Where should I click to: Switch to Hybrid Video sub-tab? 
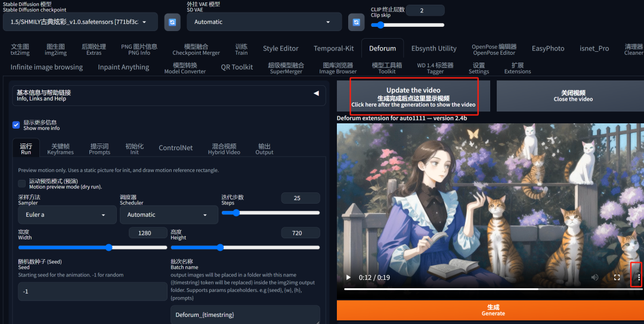(x=224, y=148)
